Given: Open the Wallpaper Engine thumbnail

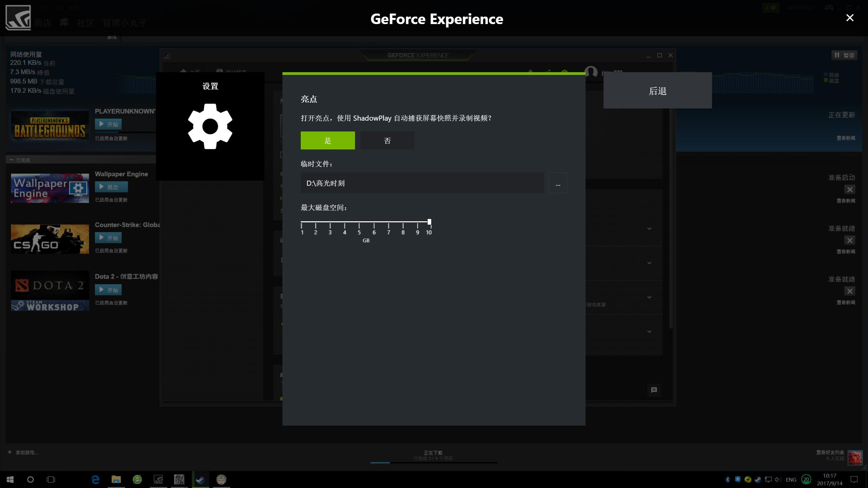Looking at the screenshot, I should (50, 188).
